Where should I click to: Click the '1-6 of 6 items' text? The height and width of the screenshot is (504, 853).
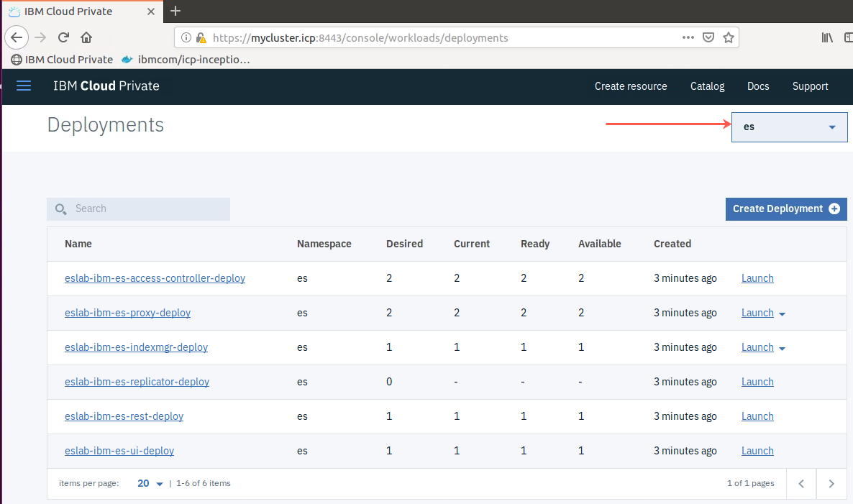[204, 483]
